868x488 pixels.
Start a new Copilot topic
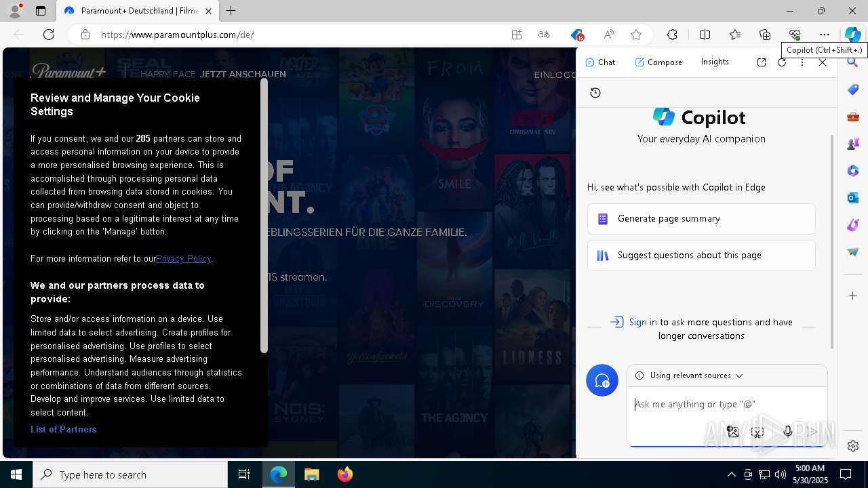[x=602, y=380]
